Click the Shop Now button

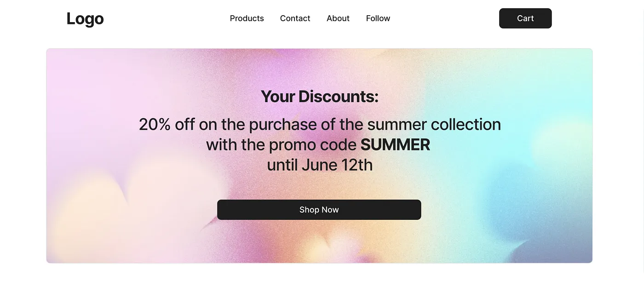pyautogui.click(x=319, y=210)
